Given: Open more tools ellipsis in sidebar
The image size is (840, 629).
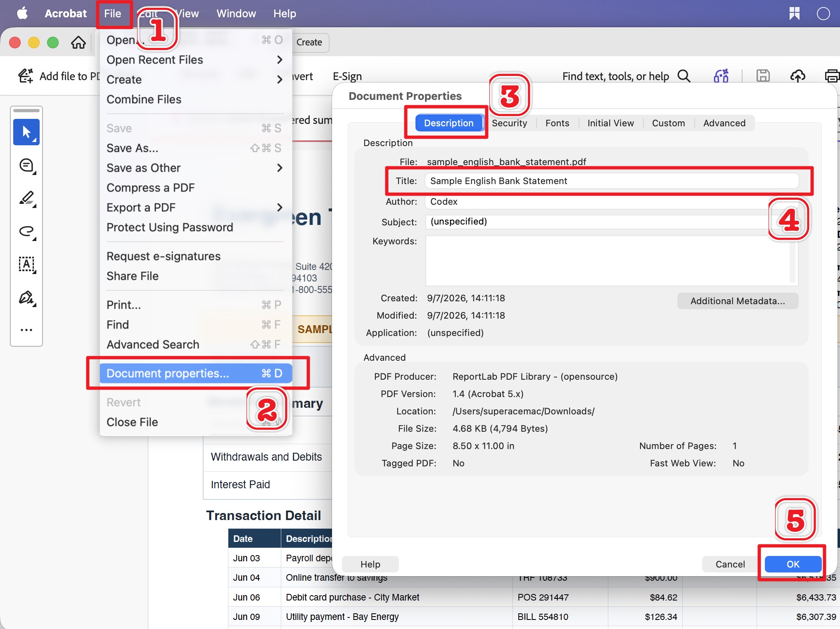Looking at the screenshot, I should tap(26, 330).
